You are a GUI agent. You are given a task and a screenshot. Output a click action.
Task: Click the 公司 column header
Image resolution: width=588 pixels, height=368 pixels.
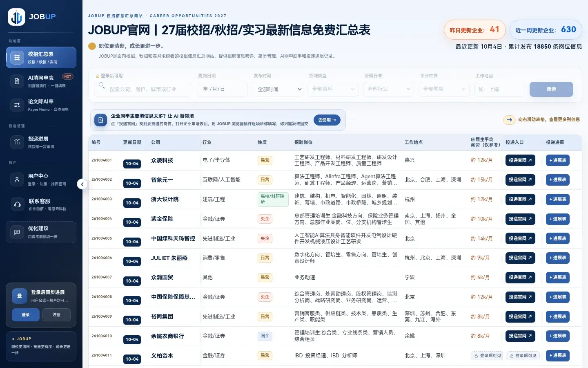tap(156, 142)
